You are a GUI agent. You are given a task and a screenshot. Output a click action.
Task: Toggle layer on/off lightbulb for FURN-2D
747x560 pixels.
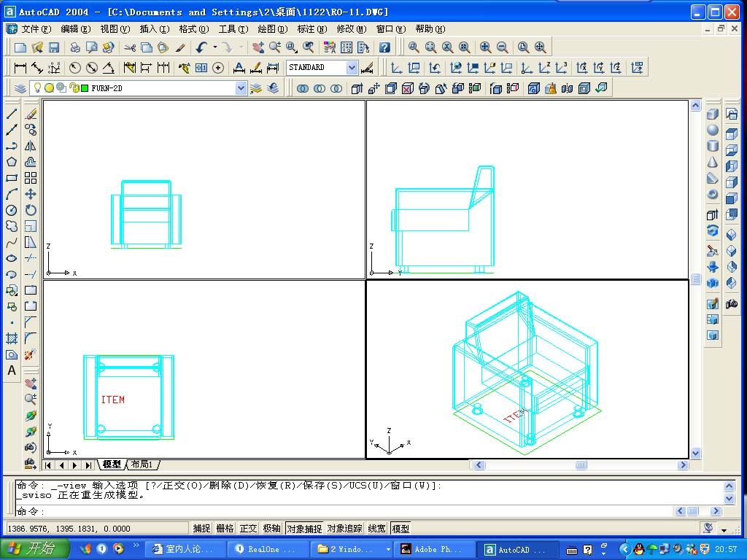coord(37,87)
